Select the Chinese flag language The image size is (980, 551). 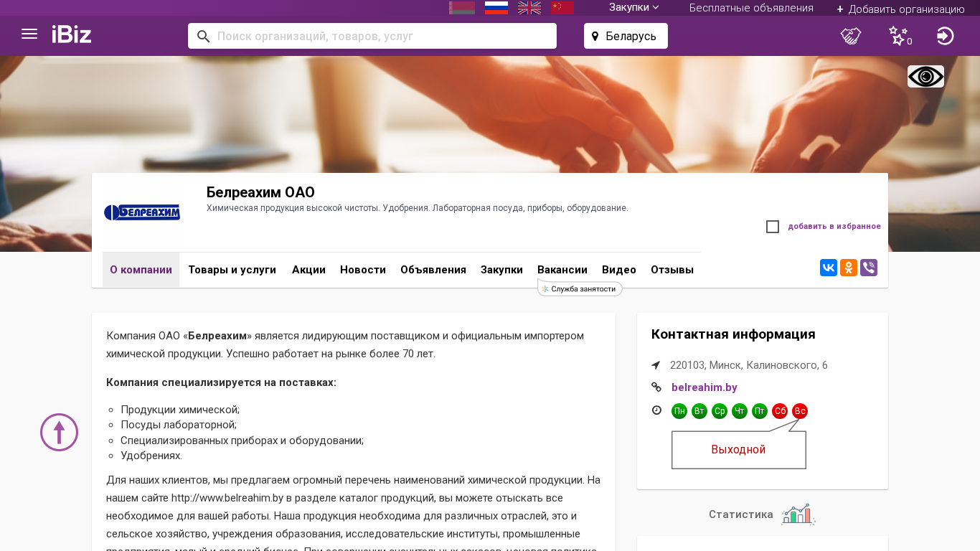562,7
